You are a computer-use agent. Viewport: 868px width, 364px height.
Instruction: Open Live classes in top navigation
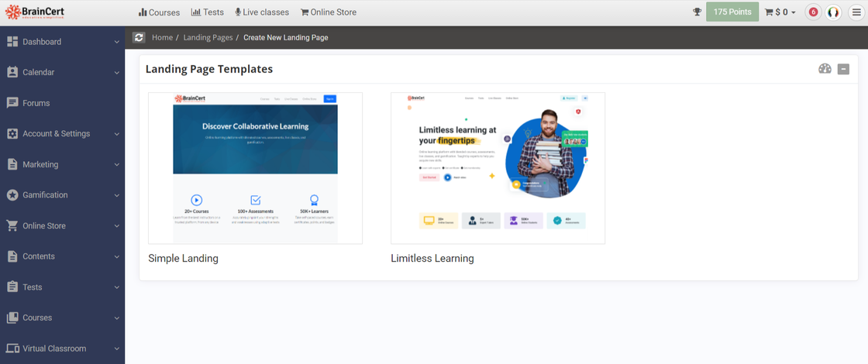pyautogui.click(x=262, y=12)
